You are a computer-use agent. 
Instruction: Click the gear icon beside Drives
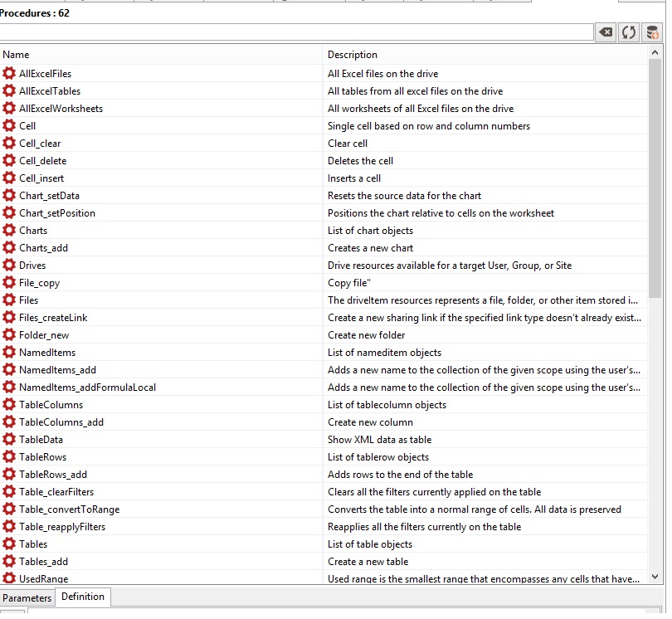coord(9,266)
